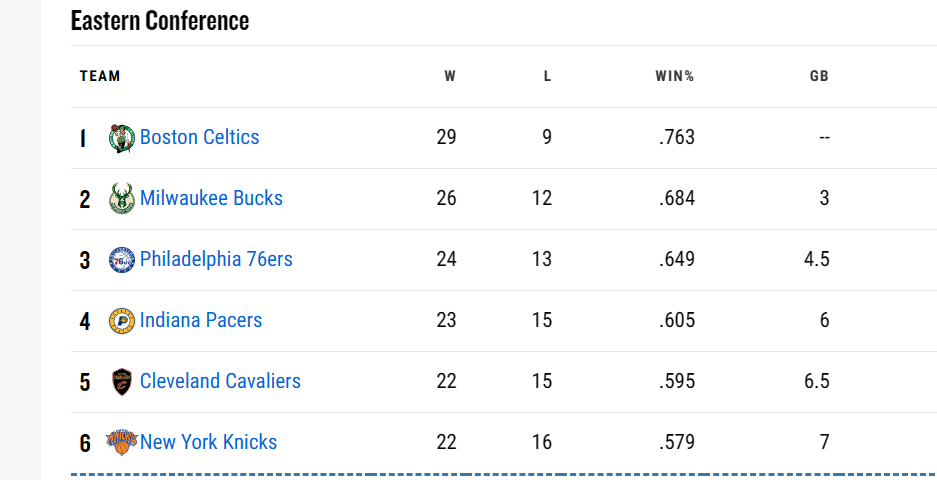The height and width of the screenshot is (480, 937).
Task: Select the Eastern Conference heading
Action: (160, 21)
